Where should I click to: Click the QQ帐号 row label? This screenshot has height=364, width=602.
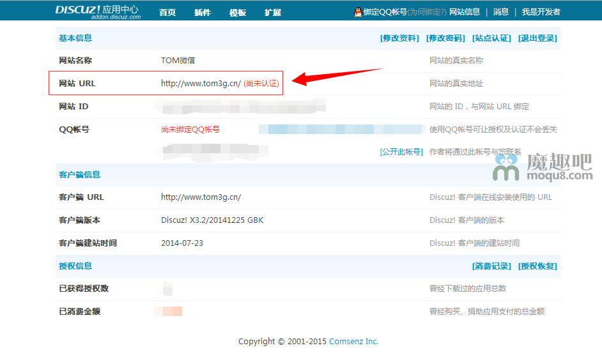click(x=74, y=129)
